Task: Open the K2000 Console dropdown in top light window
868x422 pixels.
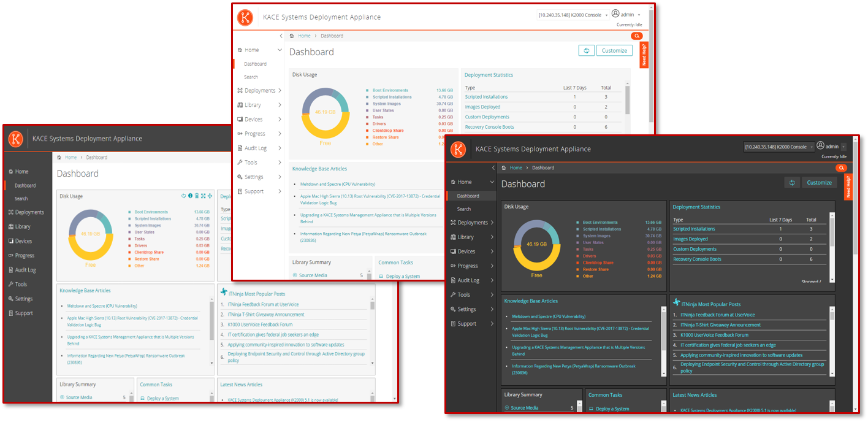Action: pyautogui.click(x=573, y=15)
